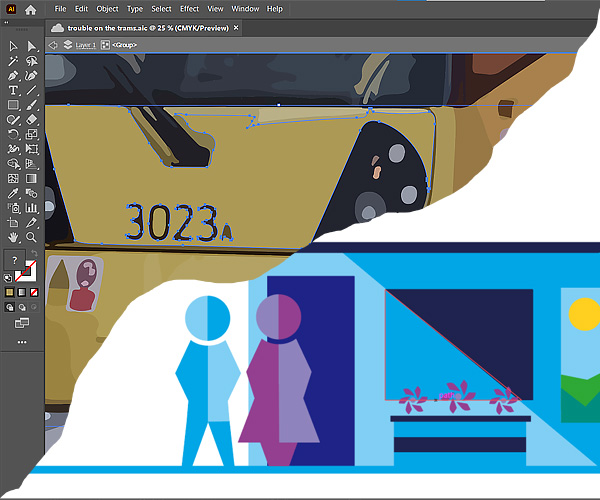Select the Selection (black arrow) tool
The height and width of the screenshot is (500, 600).
point(13,46)
